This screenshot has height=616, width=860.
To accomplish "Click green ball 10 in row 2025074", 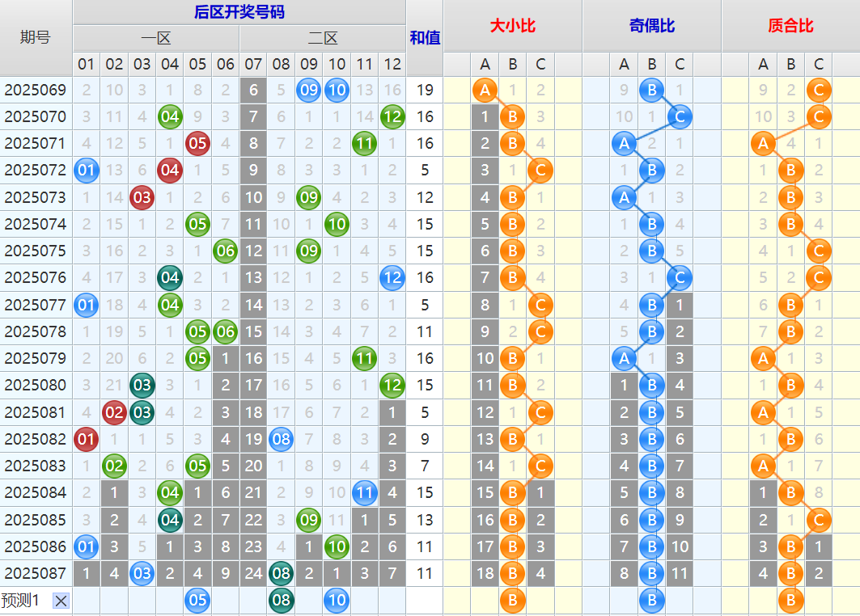I will [337, 224].
